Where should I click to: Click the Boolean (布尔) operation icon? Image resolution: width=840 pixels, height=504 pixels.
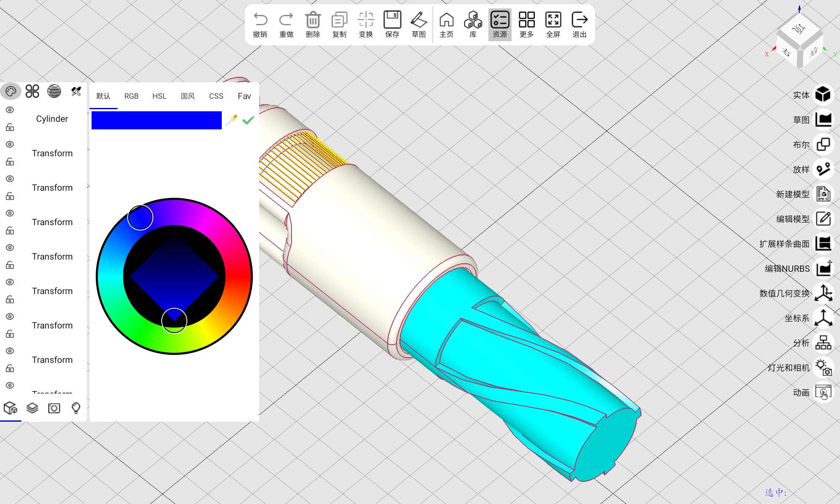click(823, 144)
